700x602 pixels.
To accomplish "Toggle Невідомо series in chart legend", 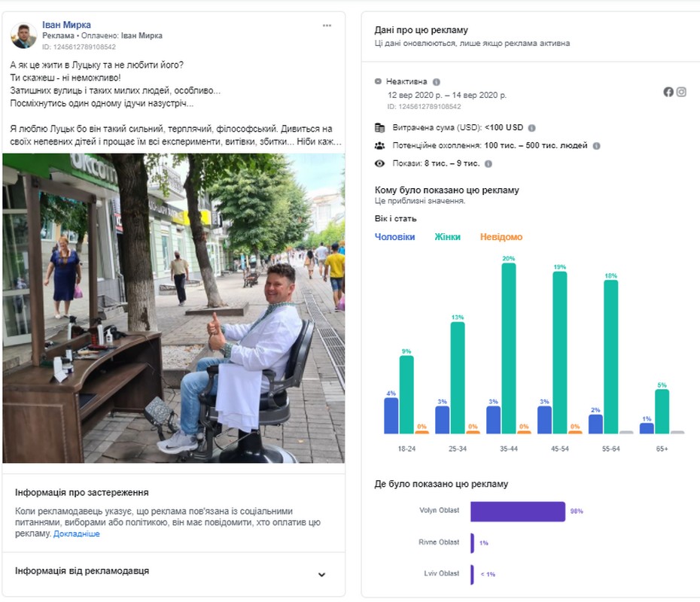I will (x=501, y=237).
